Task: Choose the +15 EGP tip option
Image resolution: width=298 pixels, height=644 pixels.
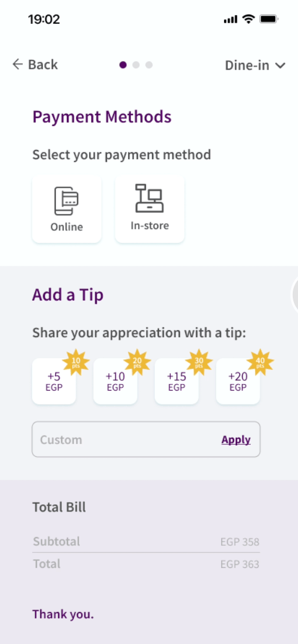Action: pyautogui.click(x=176, y=381)
